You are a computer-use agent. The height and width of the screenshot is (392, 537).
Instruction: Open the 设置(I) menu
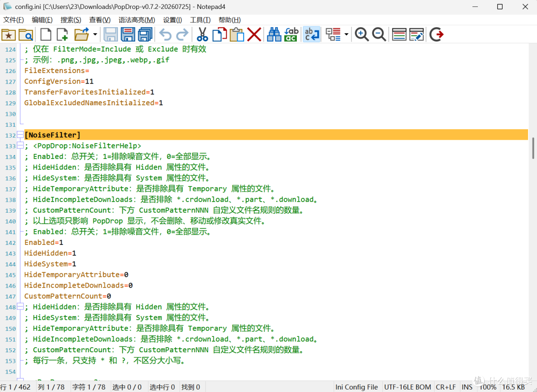pos(172,20)
